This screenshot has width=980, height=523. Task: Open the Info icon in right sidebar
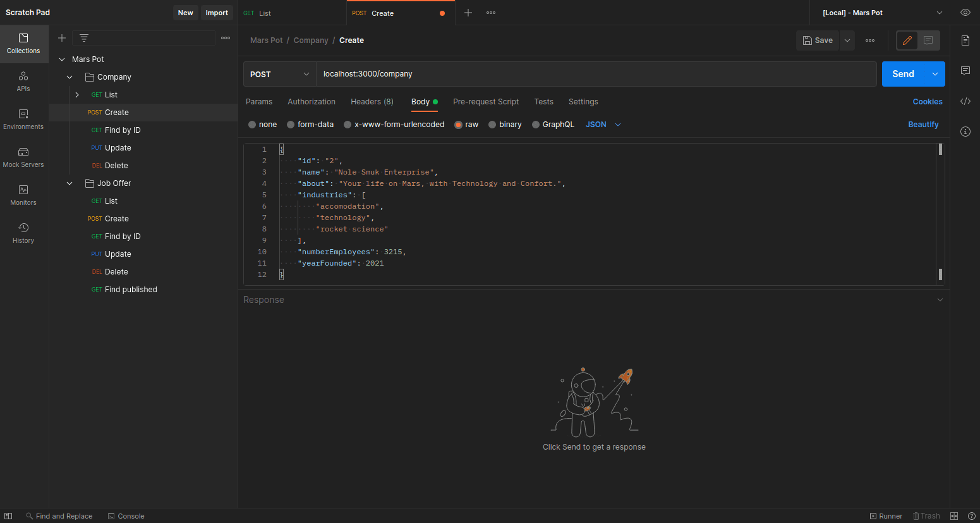(x=965, y=132)
